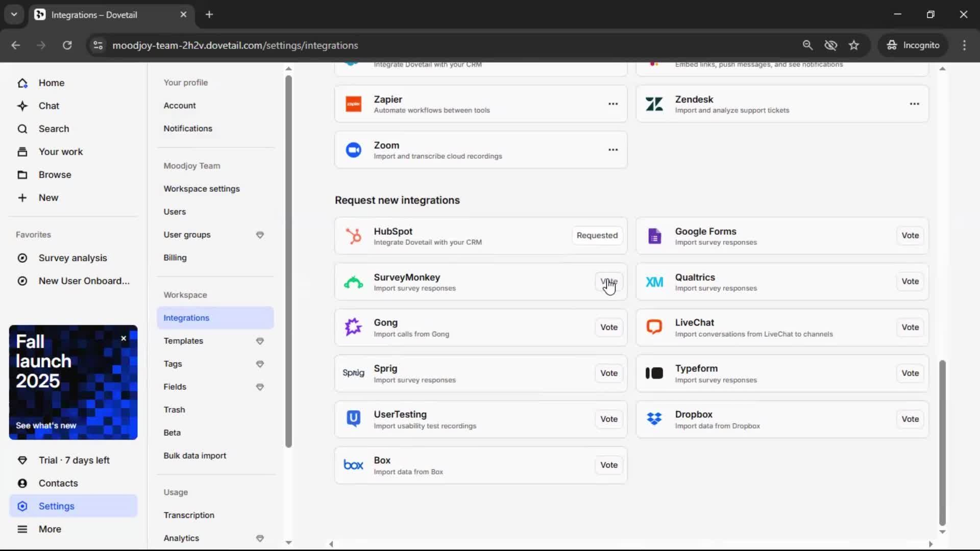The height and width of the screenshot is (551, 980).
Task: Click the Dropbox logo icon
Action: [654, 419]
